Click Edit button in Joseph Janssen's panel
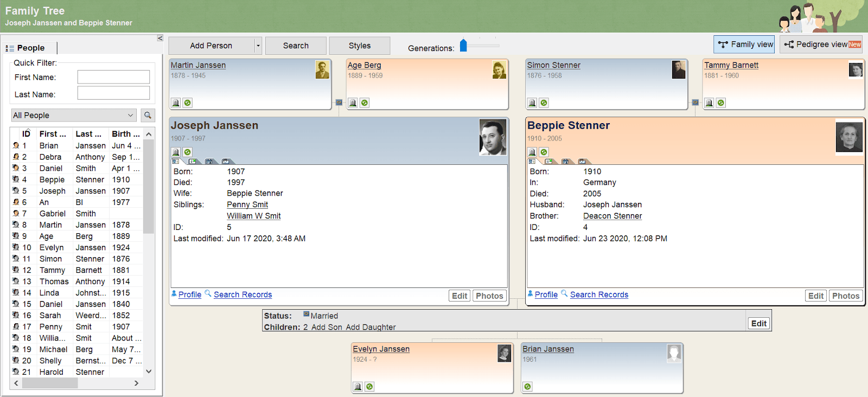 (x=459, y=296)
